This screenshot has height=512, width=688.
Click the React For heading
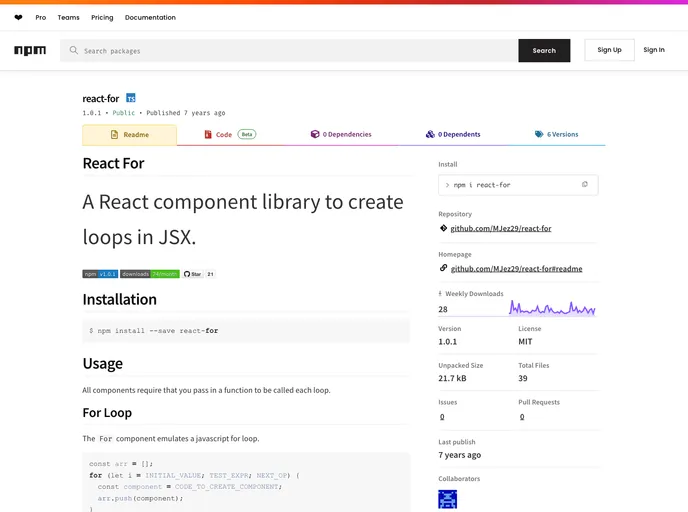point(113,163)
